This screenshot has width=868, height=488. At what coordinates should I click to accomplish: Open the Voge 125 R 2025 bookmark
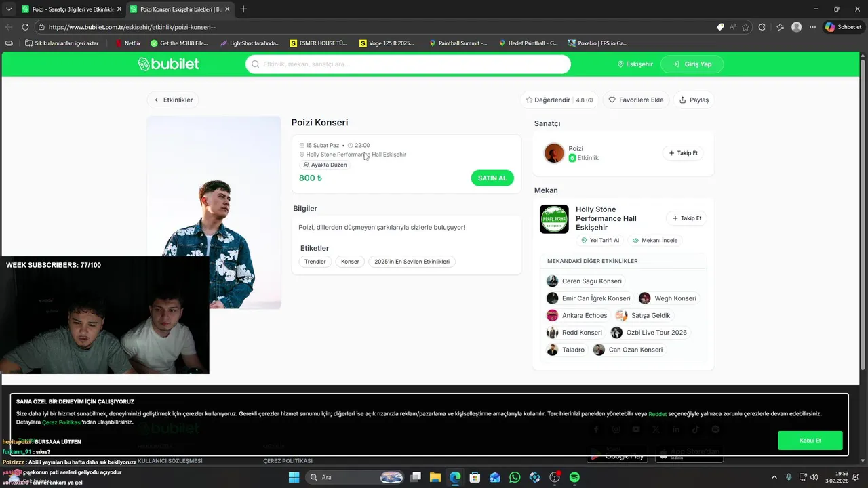tap(387, 43)
